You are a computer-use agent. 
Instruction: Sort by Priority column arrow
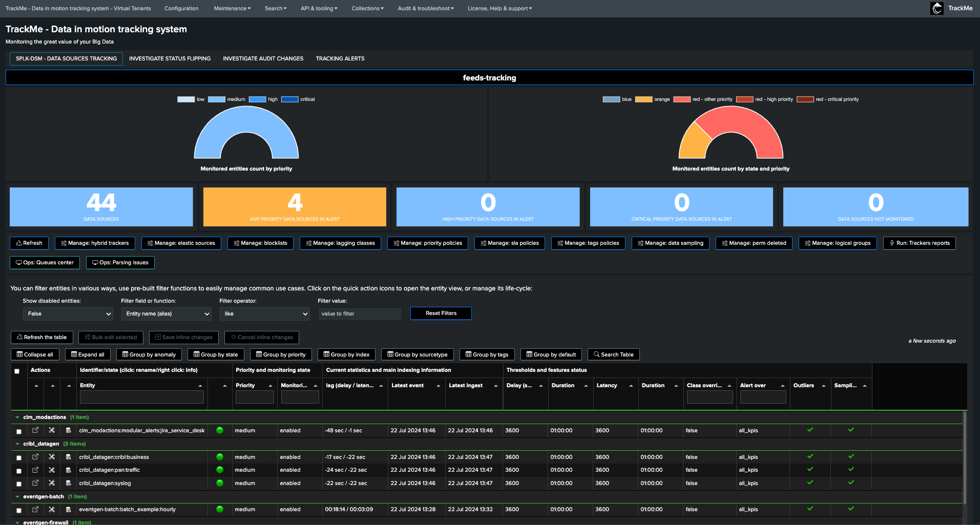(x=270, y=386)
